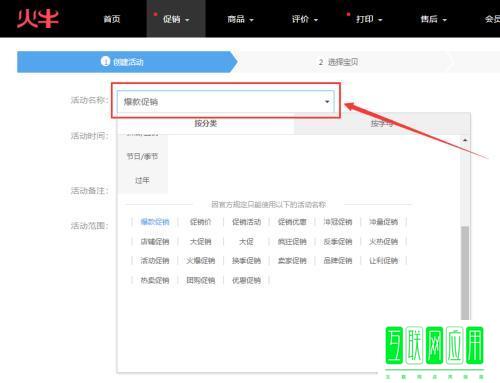500x383 pixels.
Task: Open the 促销 dropdown menu
Action: [176, 19]
